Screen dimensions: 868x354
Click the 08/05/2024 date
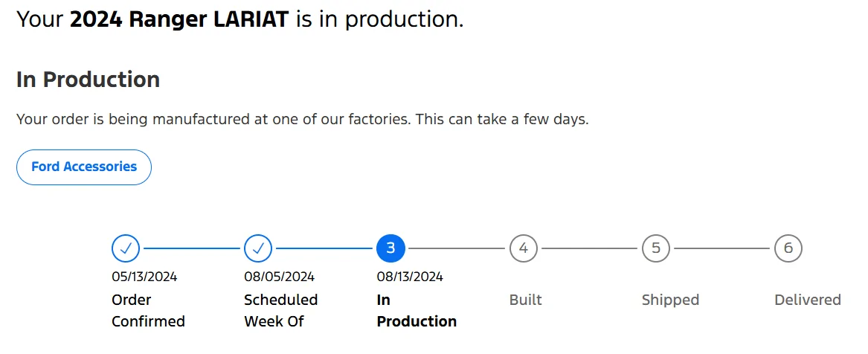click(x=279, y=277)
